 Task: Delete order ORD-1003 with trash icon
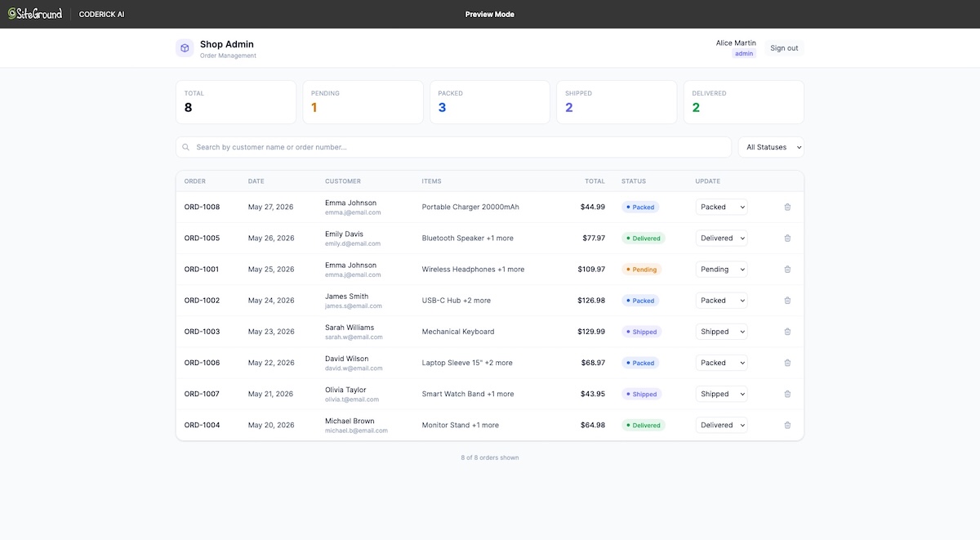click(787, 332)
